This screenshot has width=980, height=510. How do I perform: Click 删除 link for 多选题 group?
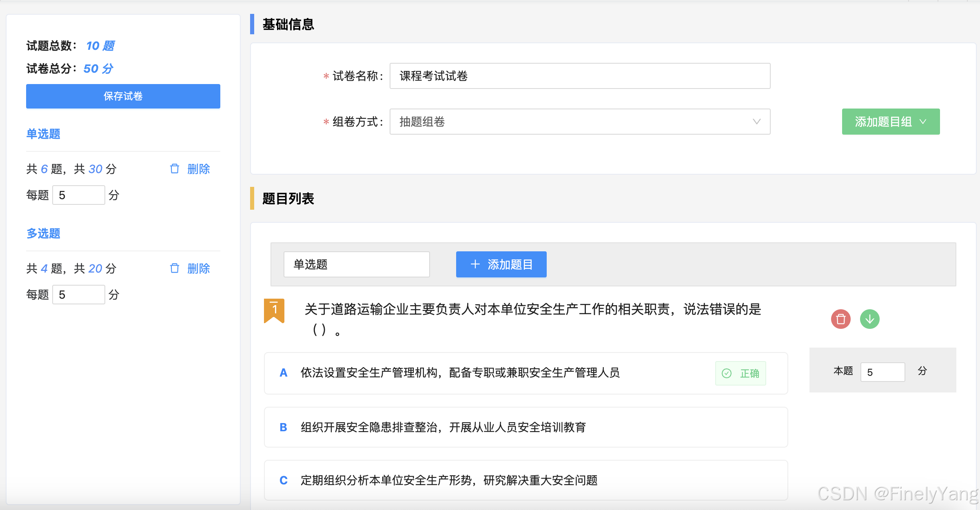[x=198, y=268]
